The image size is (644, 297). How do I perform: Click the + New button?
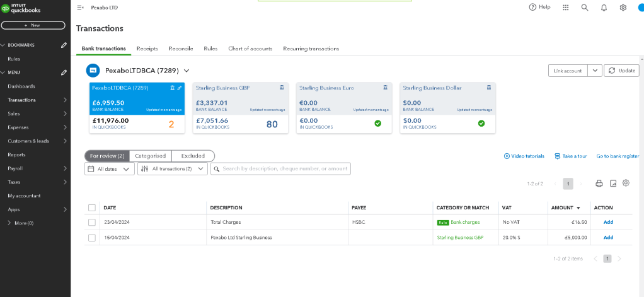pyautogui.click(x=33, y=25)
